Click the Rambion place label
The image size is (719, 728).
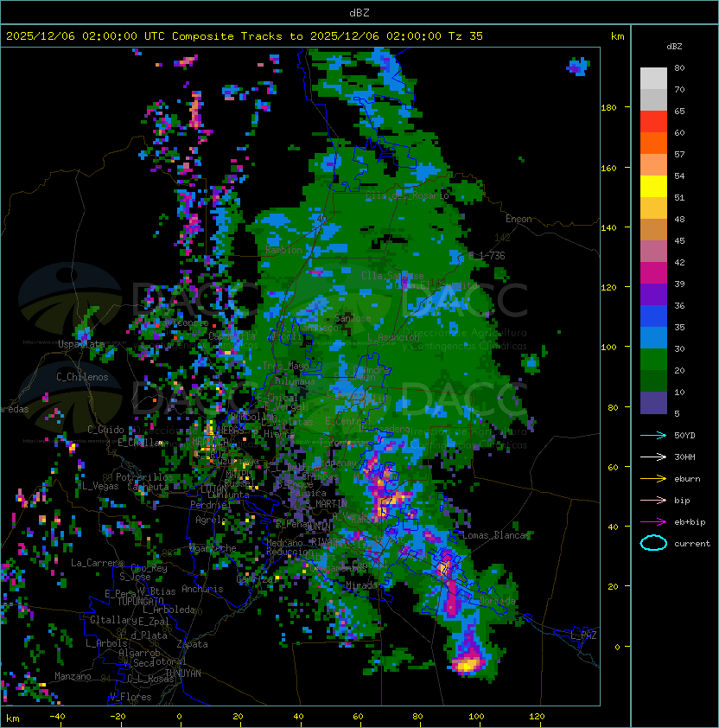(283, 250)
